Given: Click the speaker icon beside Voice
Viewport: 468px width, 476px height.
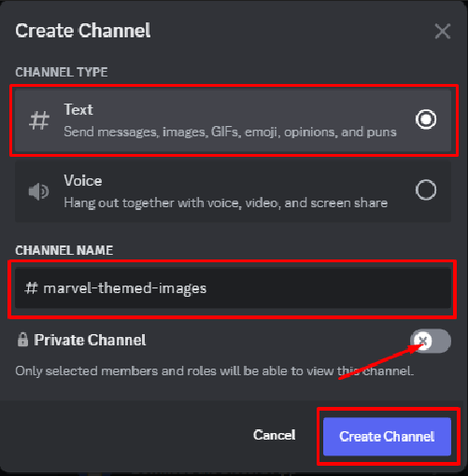Looking at the screenshot, I should point(38,191).
